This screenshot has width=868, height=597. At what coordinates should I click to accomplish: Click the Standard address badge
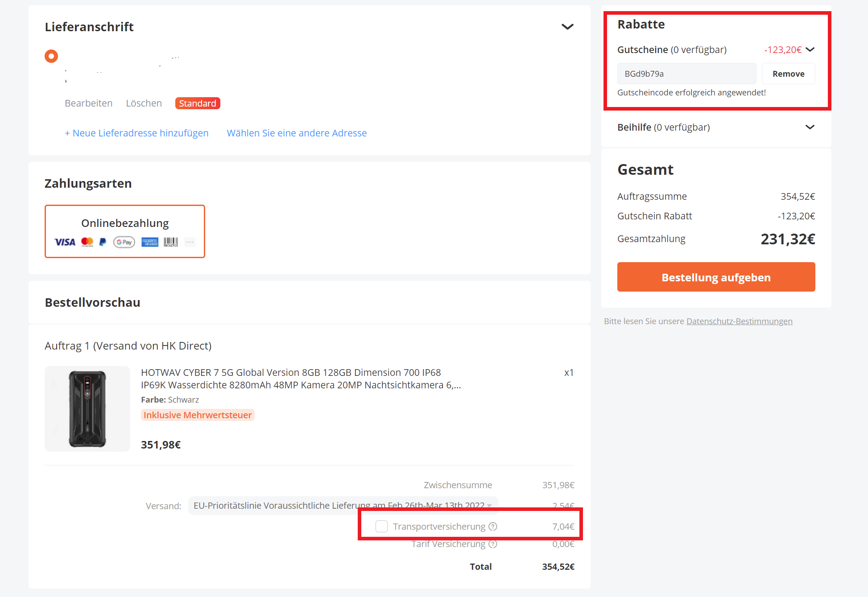pos(198,103)
